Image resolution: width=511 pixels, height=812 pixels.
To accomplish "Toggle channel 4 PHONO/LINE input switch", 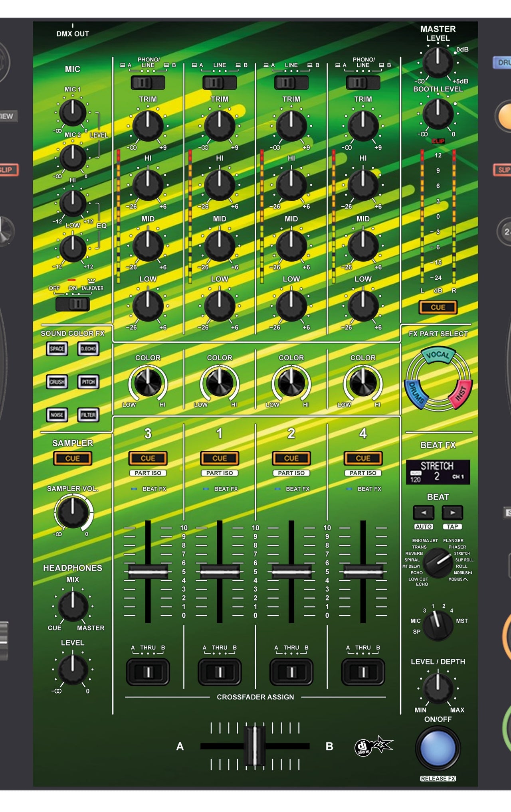I will click(x=363, y=83).
